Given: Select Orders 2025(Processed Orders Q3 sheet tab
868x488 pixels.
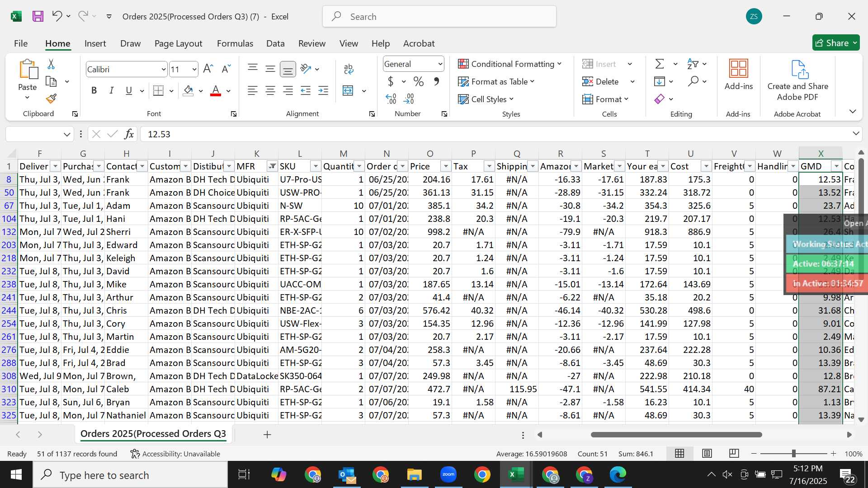Looking at the screenshot, I should [153, 434].
